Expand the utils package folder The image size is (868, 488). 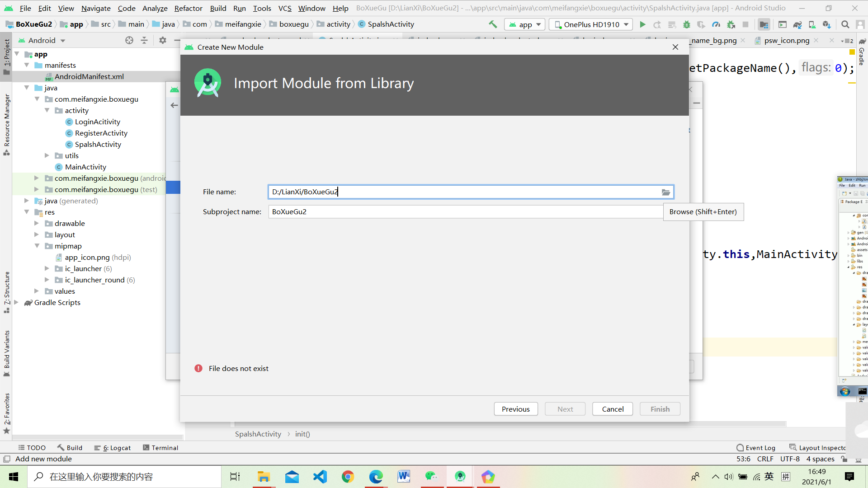tap(47, 155)
